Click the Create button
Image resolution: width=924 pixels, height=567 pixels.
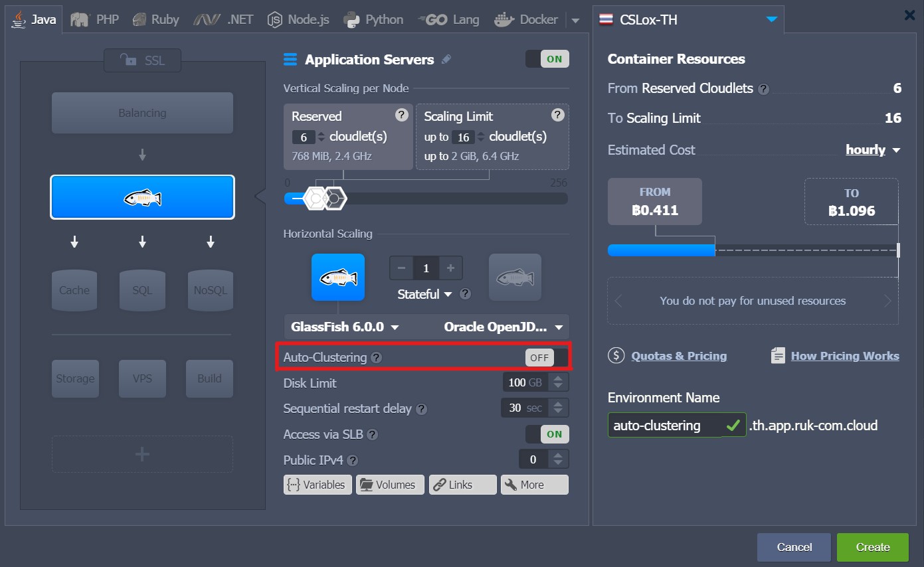pos(872,547)
